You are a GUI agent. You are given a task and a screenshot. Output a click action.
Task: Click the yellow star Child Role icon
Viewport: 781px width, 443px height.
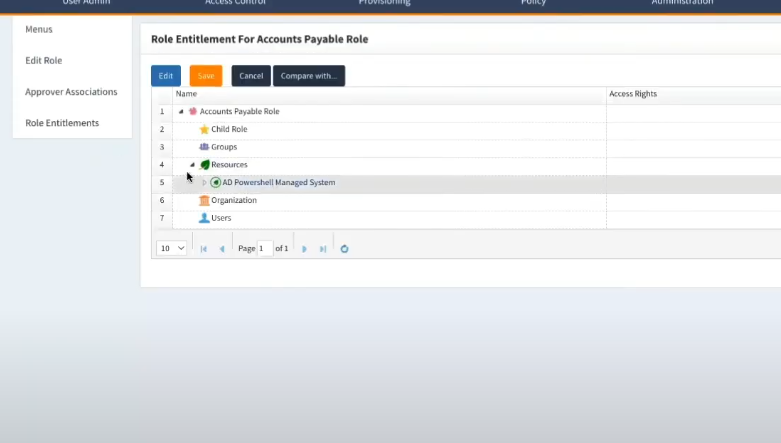pos(204,130)
